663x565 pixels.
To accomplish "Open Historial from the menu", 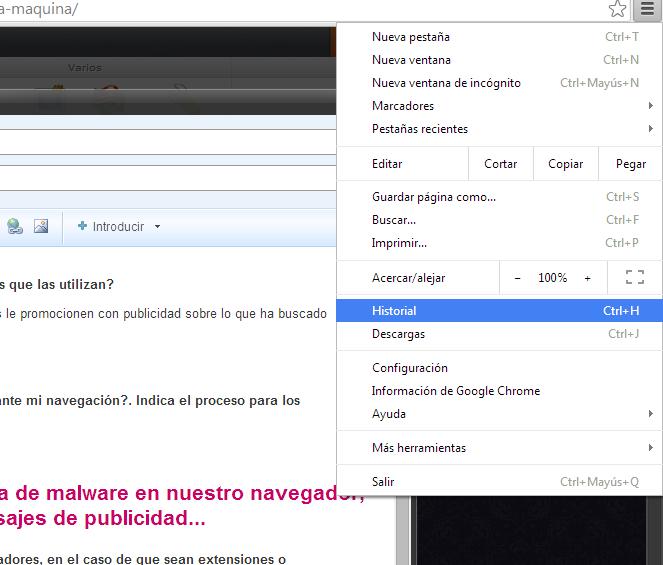I will tap(499, 310).
